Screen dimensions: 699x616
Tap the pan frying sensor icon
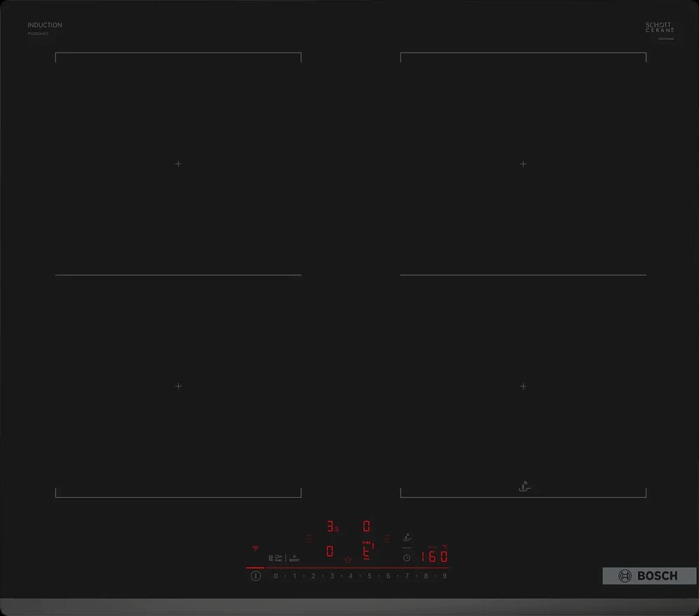pos(407,538)
